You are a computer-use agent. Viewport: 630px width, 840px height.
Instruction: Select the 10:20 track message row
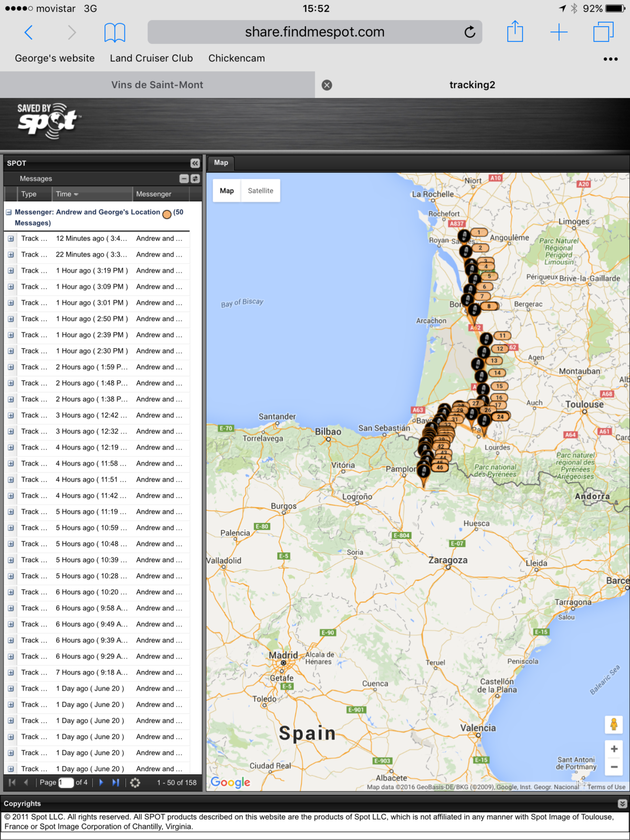tap(97, 592)
